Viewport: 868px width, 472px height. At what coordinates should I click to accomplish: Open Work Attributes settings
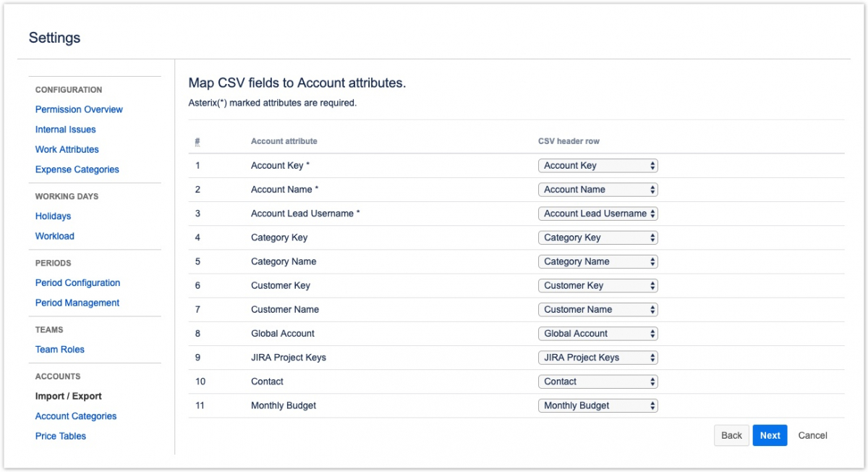(x=67, y=149)
